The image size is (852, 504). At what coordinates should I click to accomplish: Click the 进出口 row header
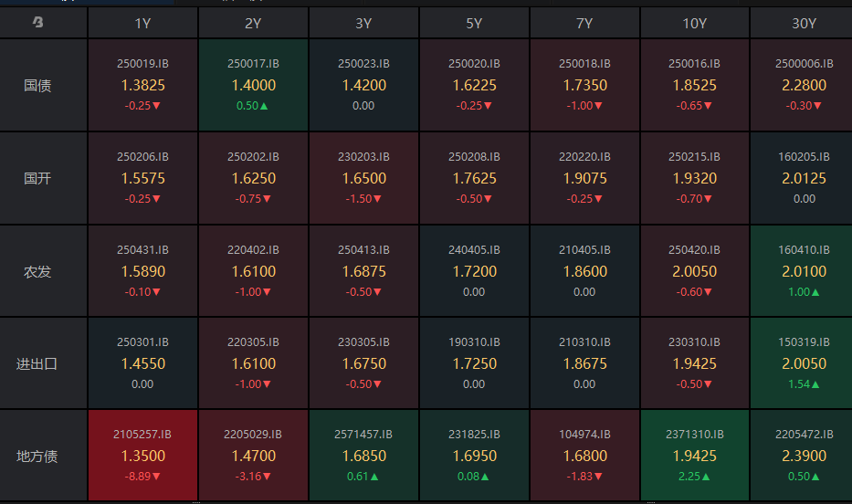pyautogui.click(x=37, y=363)
